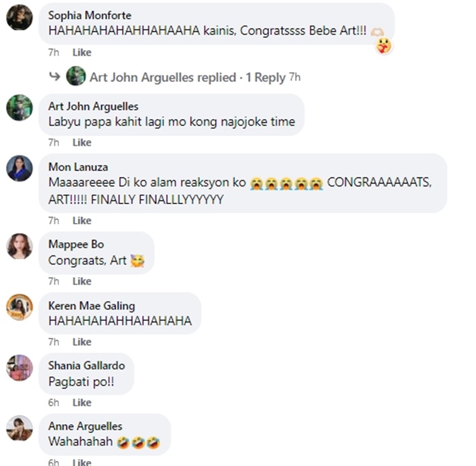Open Keren Mae Galing's profile avatar
This screenshot has height=466, width=476.
[20, 307]
